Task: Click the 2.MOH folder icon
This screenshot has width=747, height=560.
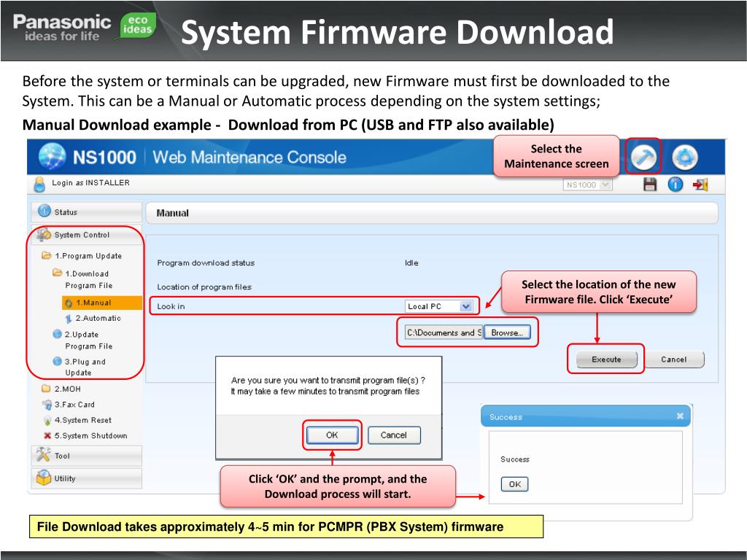Action: [x=46, y=388]
